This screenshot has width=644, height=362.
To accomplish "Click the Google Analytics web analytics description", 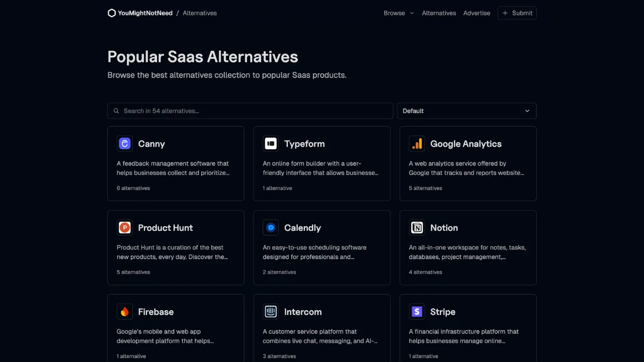I will point(466,168).
